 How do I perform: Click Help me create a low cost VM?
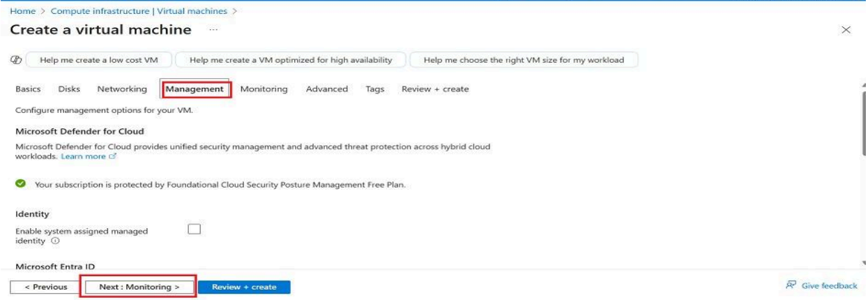click(x=98, y=60)
